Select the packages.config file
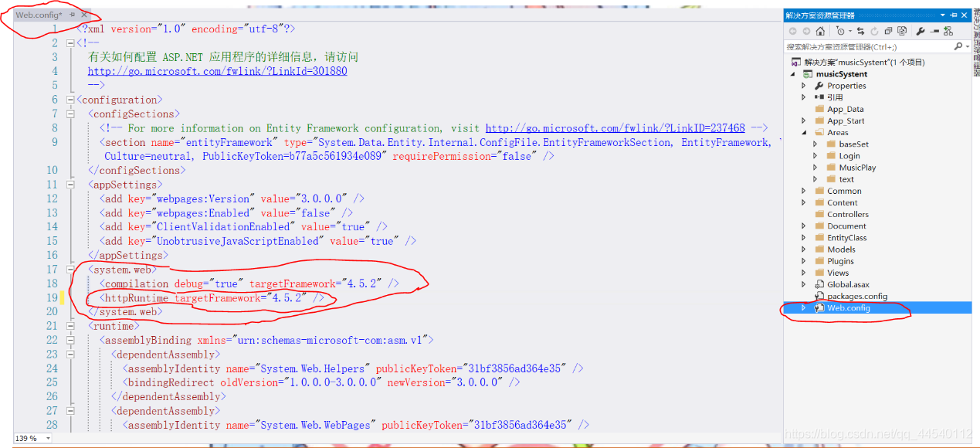The height and width of the screenshot is (448, 980). click(857, 296)
